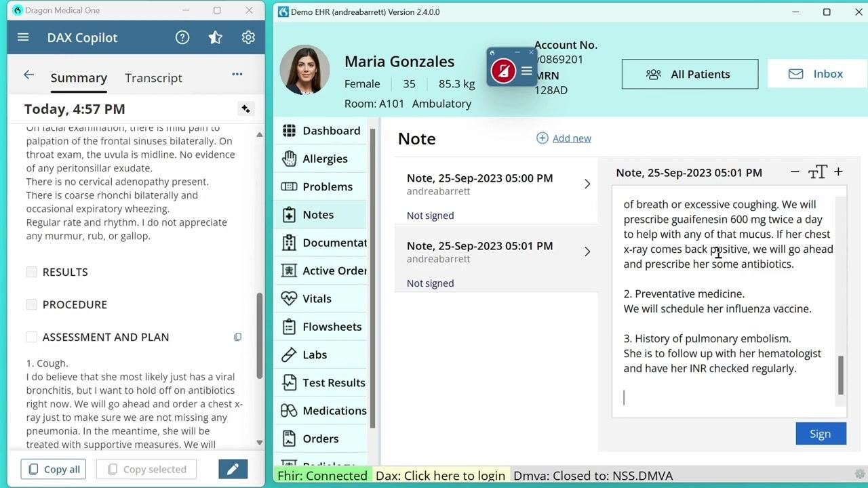The height and width of the screenshot is (488, 868).
Task: Click the Labs test tube icon in the sidebar
Action: [x=289, y=354]
